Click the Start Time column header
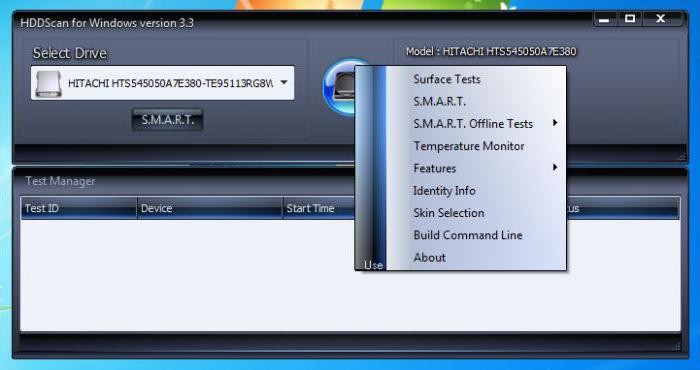This screenshot has height=370, width=700. (x=319, y=208)
